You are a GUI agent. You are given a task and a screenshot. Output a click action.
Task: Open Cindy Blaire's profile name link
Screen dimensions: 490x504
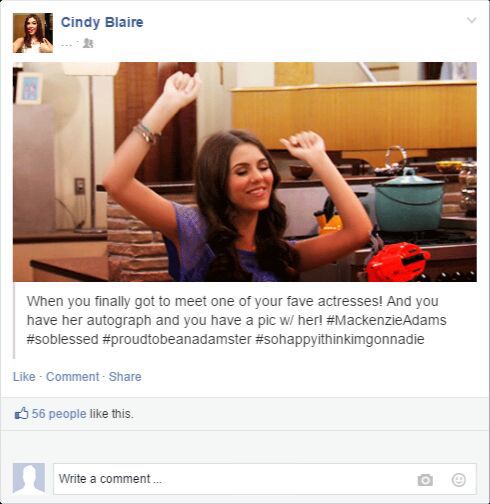(x=102, y=22)
